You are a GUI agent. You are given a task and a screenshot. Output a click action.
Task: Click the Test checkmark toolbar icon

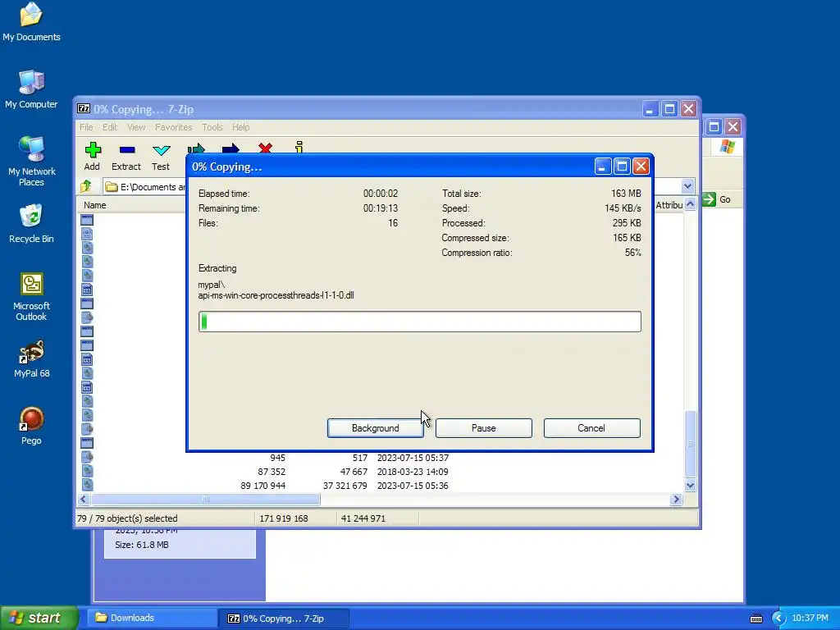pyautogui.click(x=161, y=151)
